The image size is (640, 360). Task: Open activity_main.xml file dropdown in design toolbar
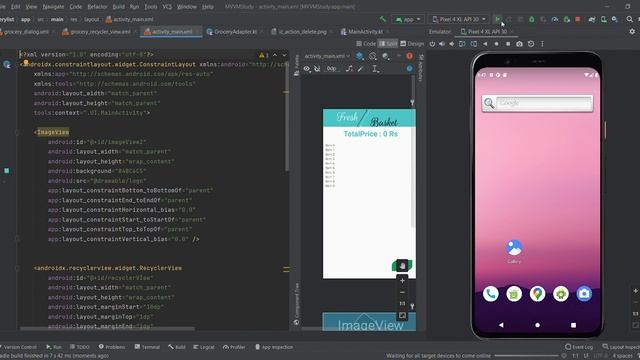[327, 56]
